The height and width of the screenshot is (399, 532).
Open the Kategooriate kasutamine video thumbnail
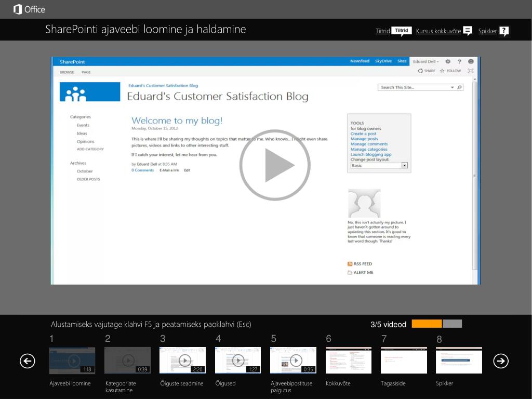pyautogui.click(x=128, y=361)
